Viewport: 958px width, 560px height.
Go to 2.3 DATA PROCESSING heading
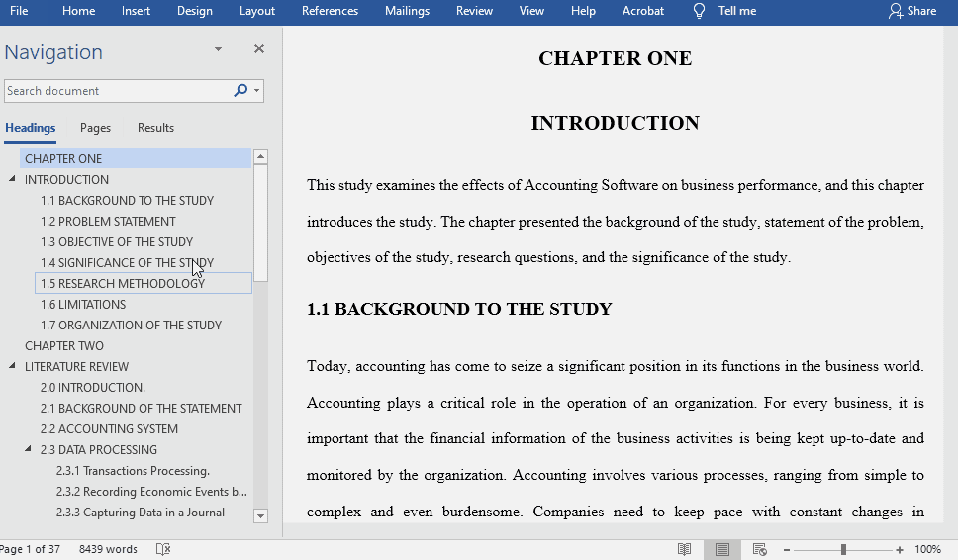click(98, 449)
